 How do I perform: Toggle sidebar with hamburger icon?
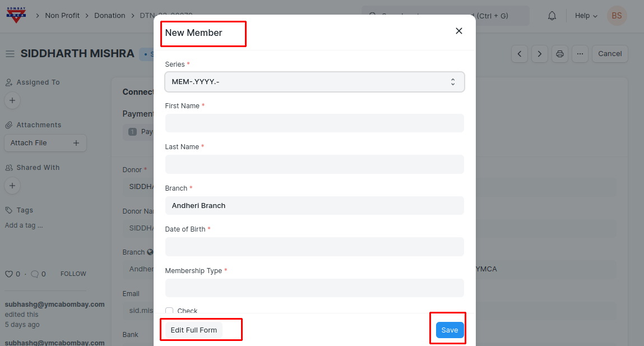[x=10, y=54]
